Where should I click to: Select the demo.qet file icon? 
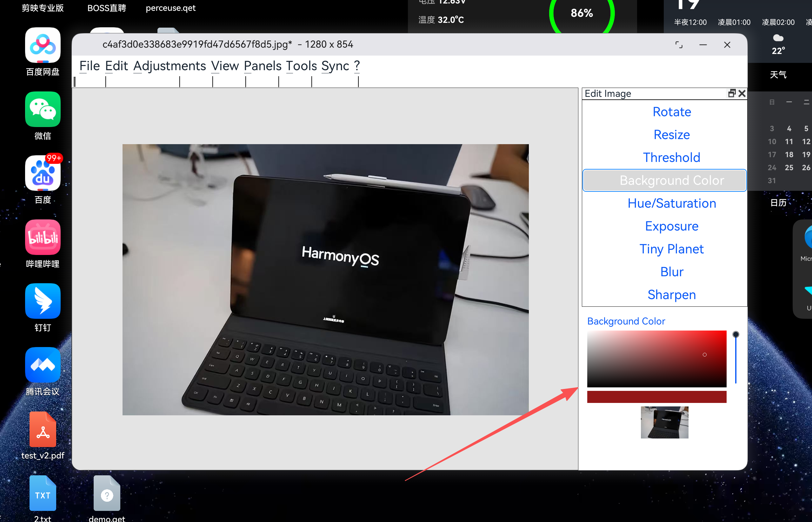[x=107, y=493]
